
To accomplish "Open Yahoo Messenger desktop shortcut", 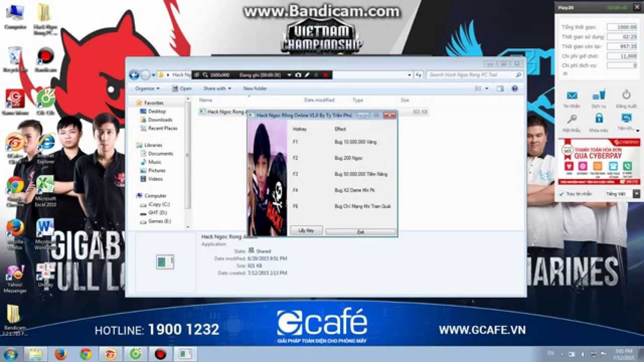I will [x=15, y=279].
